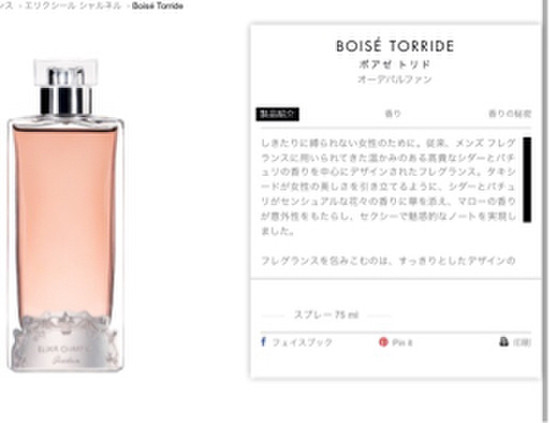Click the red Pinterest icon
550x423 pixels.
click(383, 342)
